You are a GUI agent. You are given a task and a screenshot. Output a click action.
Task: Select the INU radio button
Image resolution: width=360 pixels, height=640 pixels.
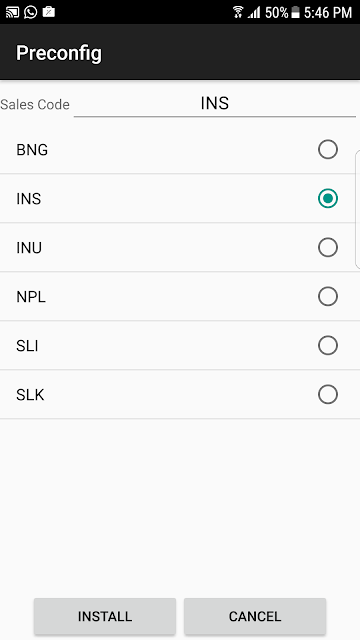coord(328,247)
